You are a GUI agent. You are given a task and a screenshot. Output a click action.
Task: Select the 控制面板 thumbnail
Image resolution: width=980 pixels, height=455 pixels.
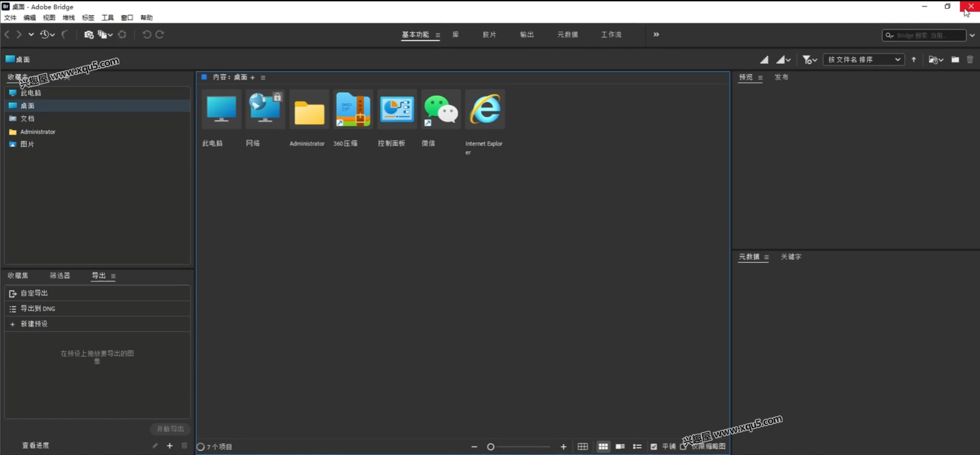[x=397, y=109]
